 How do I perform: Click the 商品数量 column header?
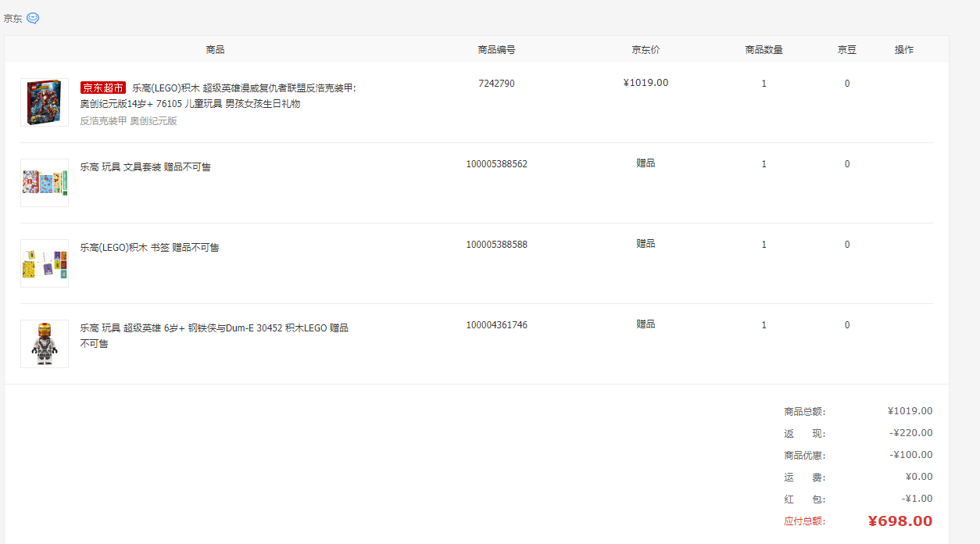click(x=764, y=50)
